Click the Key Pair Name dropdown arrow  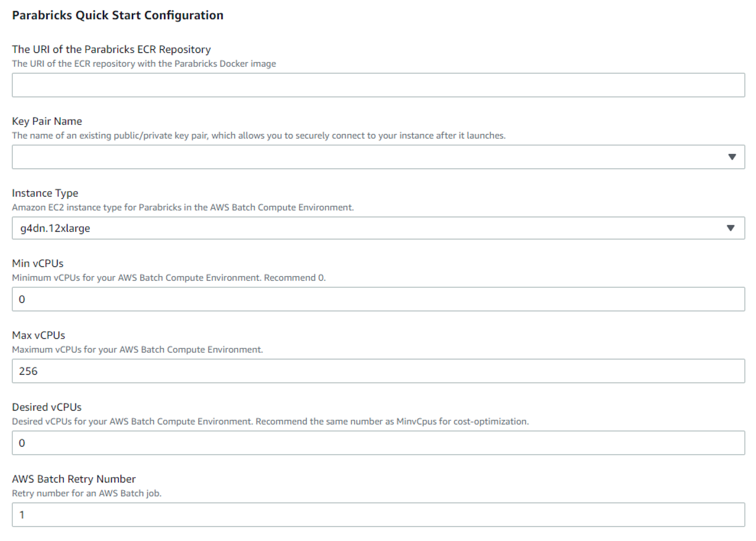point(733,157)
